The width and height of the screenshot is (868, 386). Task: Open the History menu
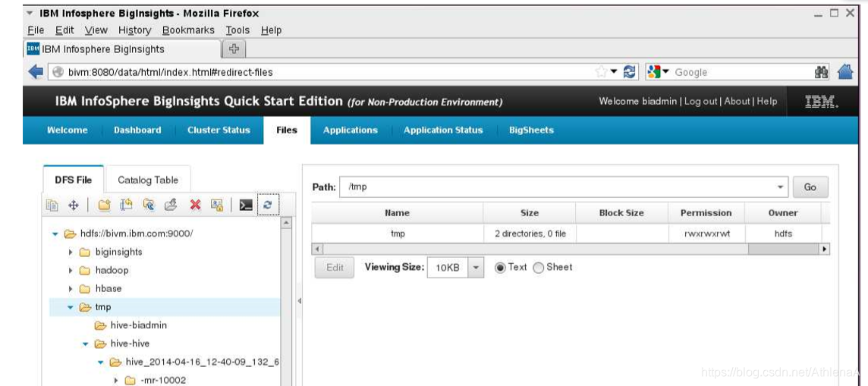[x=134, y=30]
